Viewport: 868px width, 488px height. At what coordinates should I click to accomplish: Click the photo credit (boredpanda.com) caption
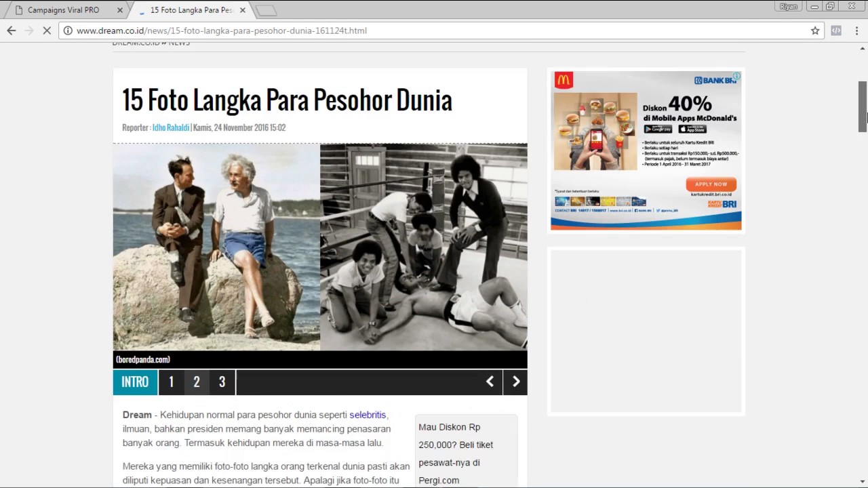pyautogui.click(x=143, y=360)
